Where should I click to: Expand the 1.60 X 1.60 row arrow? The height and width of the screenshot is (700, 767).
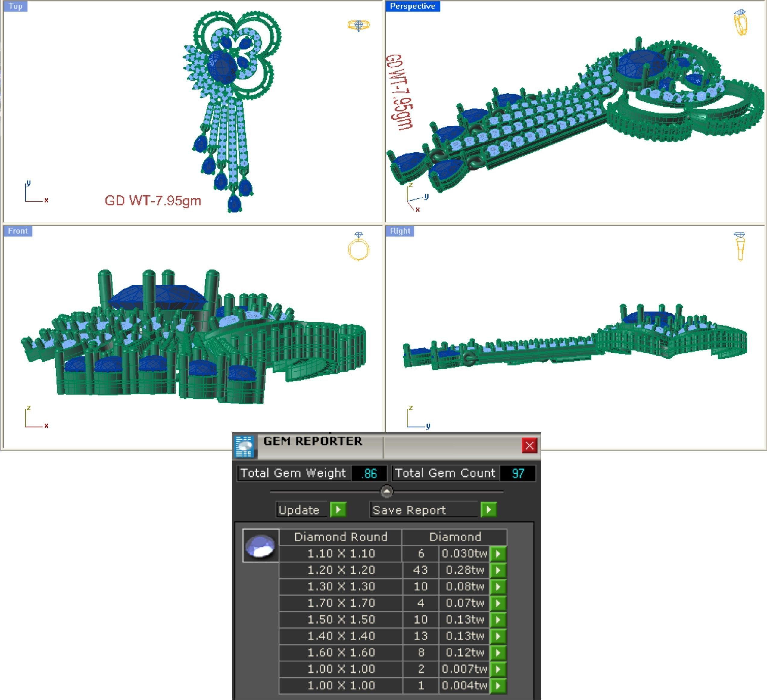(498, 652)
